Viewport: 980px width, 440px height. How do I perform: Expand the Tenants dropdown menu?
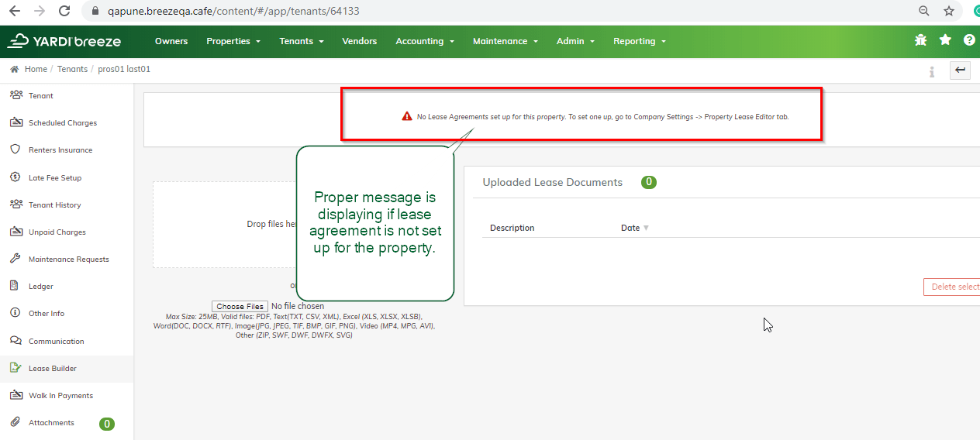pos(302,41)
